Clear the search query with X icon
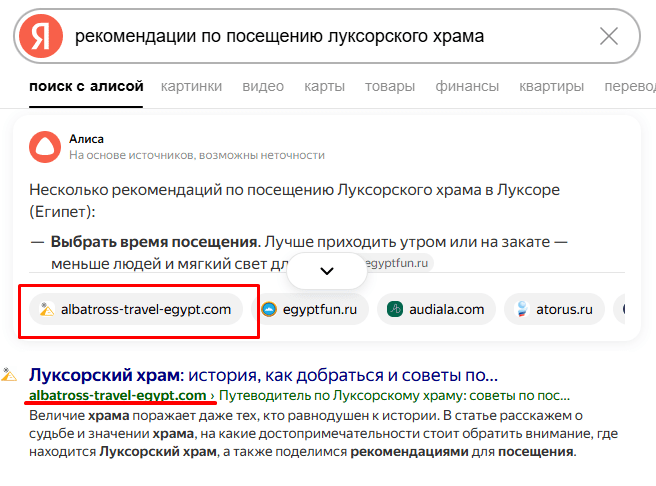Image resolution: width=656 pixels, height=486 pixels. coord(608,37)
